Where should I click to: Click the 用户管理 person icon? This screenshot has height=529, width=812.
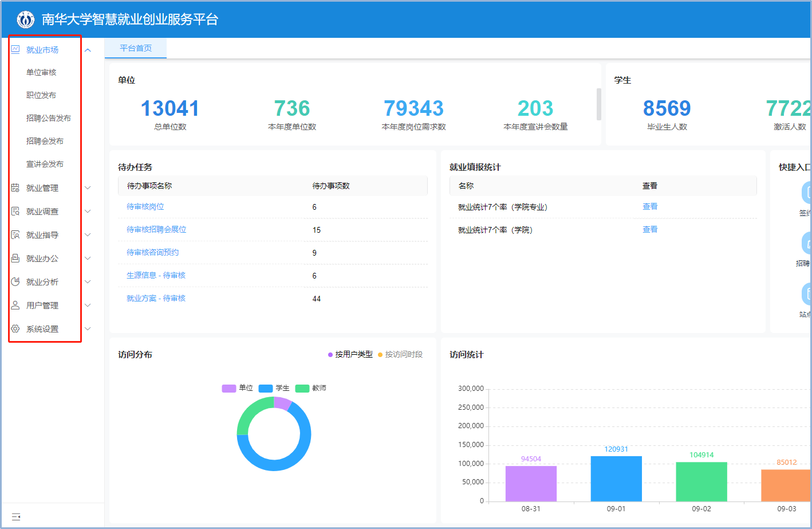click(15, 305)
